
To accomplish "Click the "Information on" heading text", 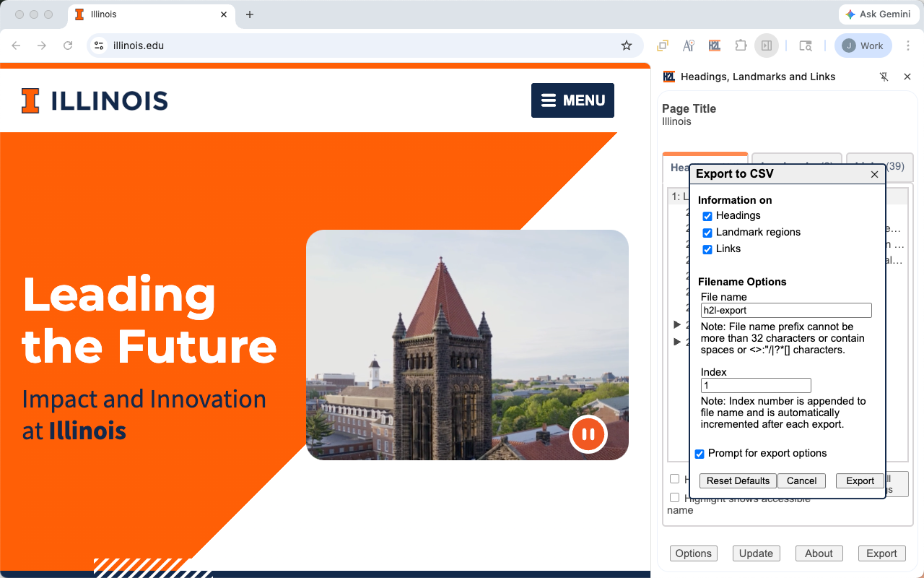I will click(735, 200).
